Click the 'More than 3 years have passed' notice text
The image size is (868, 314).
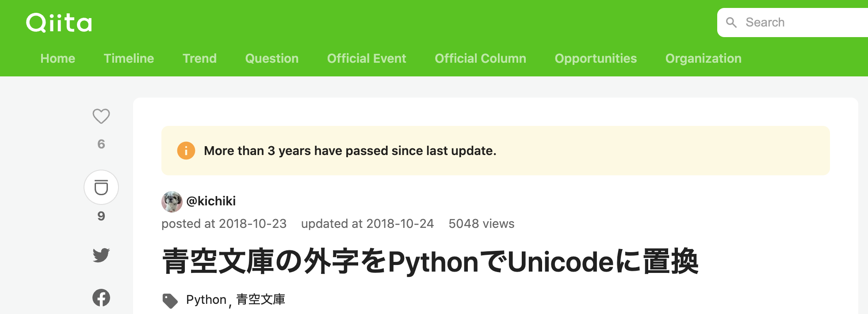pyautogui.click(x=350, y=151)
